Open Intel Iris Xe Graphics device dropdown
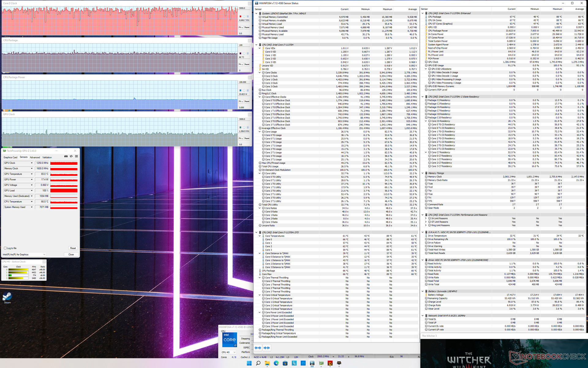588x368 pixels. (x=44, y=255)
